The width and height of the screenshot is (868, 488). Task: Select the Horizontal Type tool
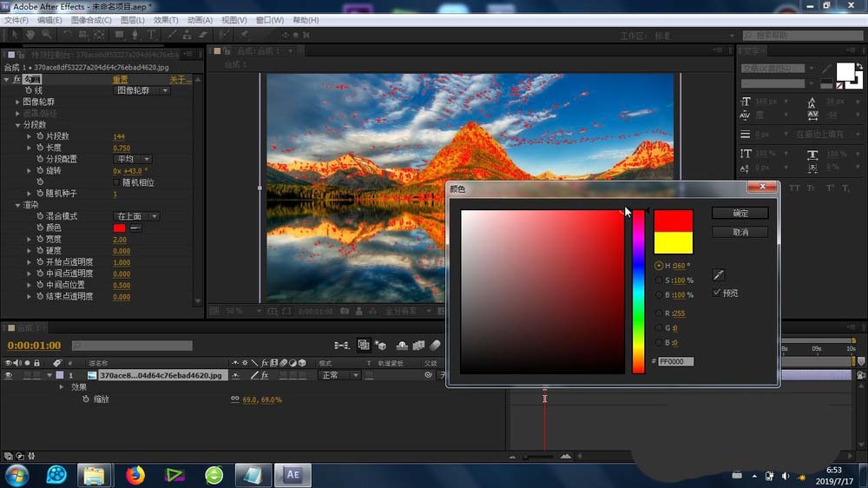151,35
